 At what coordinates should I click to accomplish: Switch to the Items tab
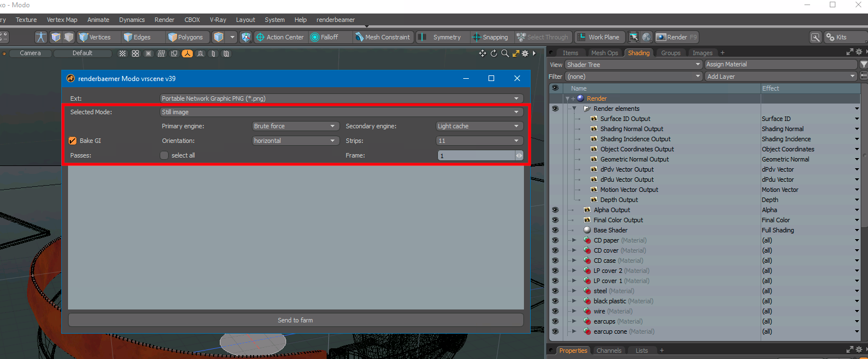click(571, 53)
